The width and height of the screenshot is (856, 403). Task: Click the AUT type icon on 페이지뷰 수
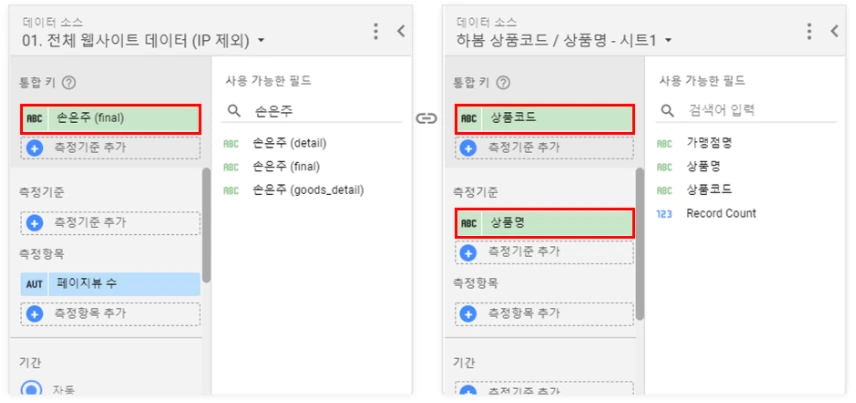coord(35,284)
